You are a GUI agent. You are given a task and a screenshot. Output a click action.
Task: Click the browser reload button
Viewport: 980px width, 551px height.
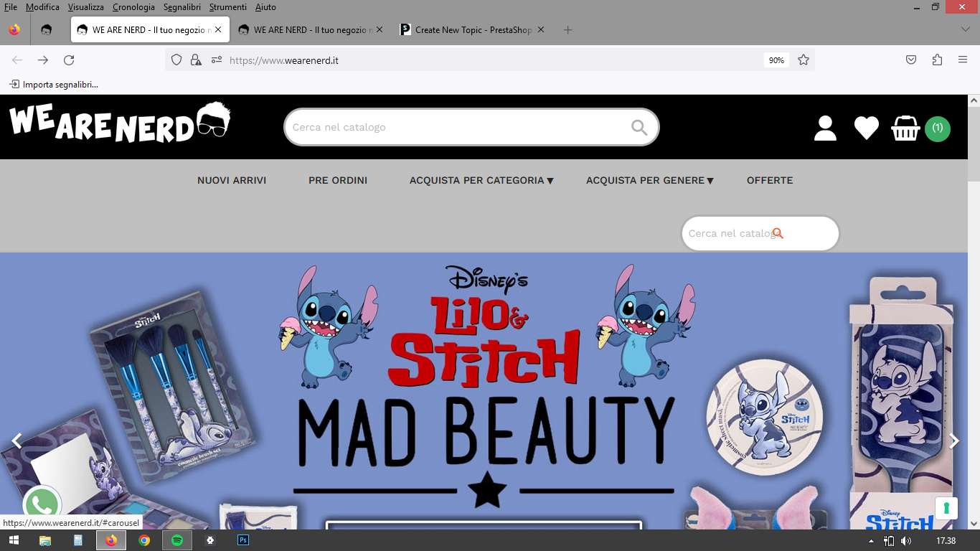[69, 60]
